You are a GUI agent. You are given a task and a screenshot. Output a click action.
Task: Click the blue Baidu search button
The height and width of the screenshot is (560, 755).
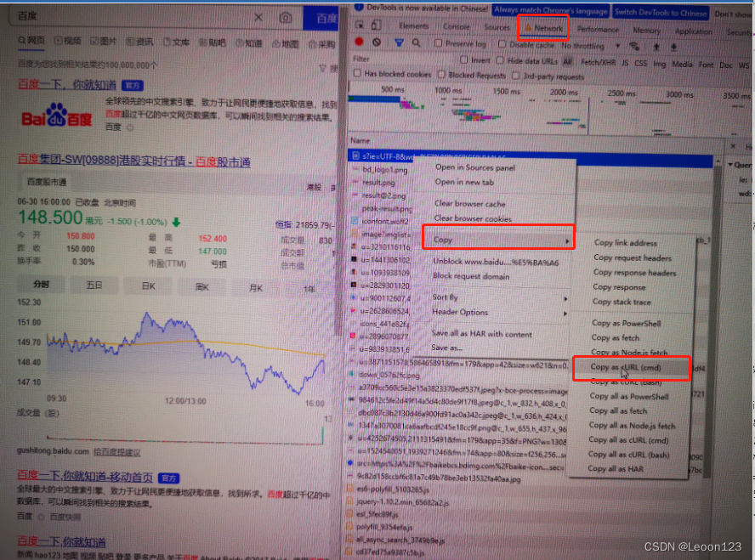[321, 19]
